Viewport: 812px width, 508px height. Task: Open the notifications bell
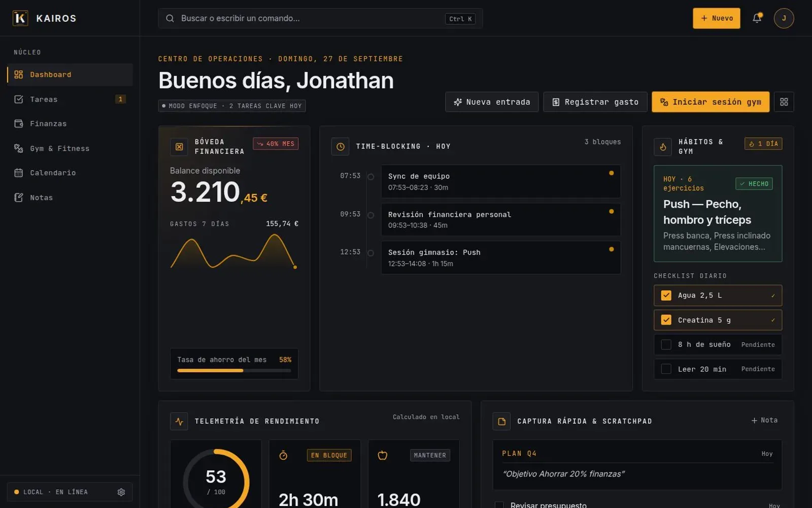pos(757,18)
